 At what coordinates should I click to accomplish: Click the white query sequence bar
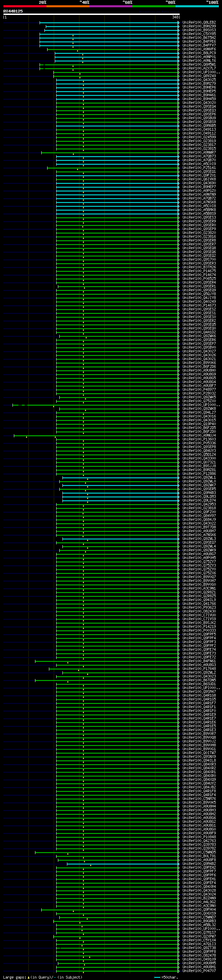tap(92, 14)
